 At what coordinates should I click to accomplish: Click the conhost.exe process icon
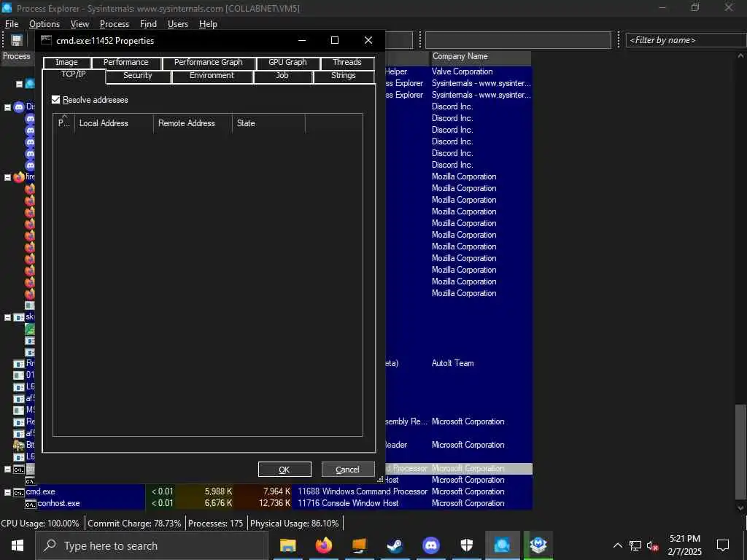point(31,504)
